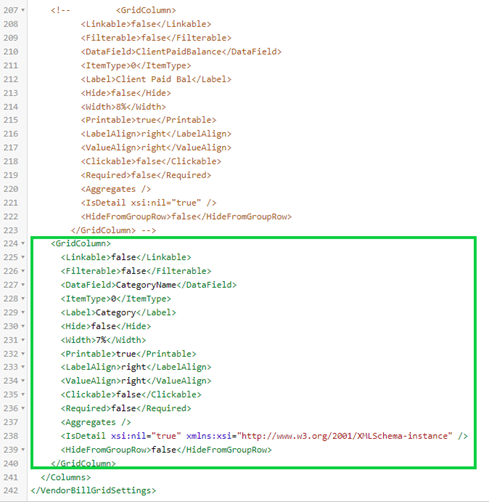Screen dimensions: 489x502
Task: Click line number 242 in gutter
Action: (11, 491)
